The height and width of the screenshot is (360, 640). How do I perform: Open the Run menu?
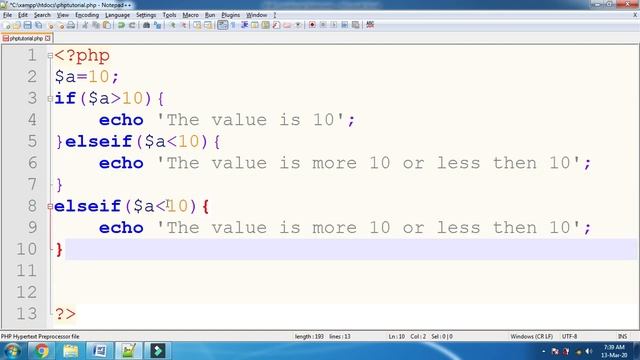(x=210, y=15)
